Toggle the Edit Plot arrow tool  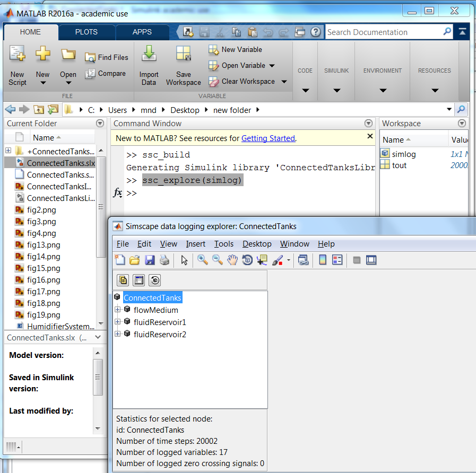tap(184, 260)
